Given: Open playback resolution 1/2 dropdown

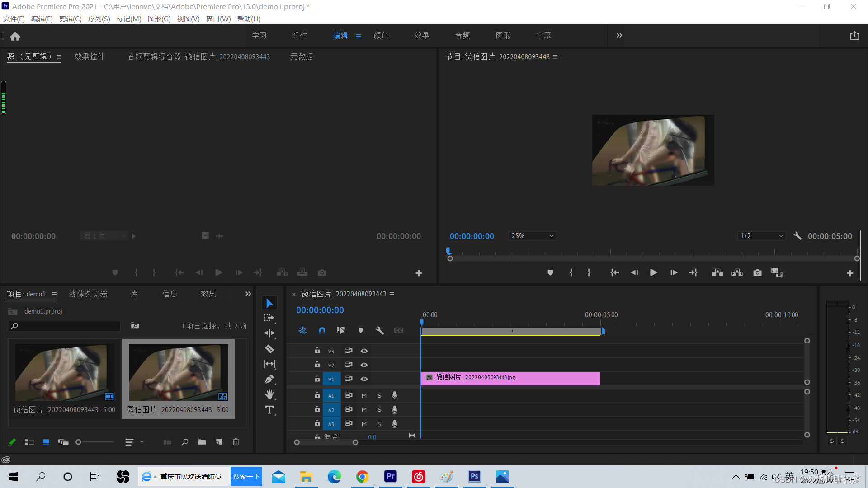Looking at the screenshot, I should pos(762,236).
